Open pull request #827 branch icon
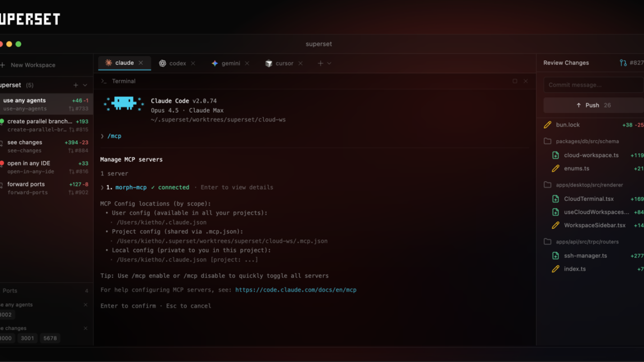 [623, 63]
